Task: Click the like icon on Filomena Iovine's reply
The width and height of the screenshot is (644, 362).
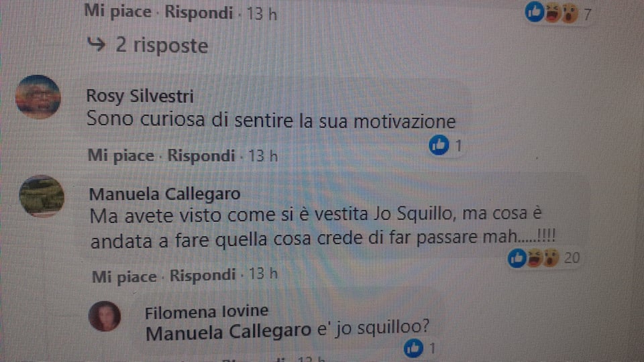Action: 413,348
